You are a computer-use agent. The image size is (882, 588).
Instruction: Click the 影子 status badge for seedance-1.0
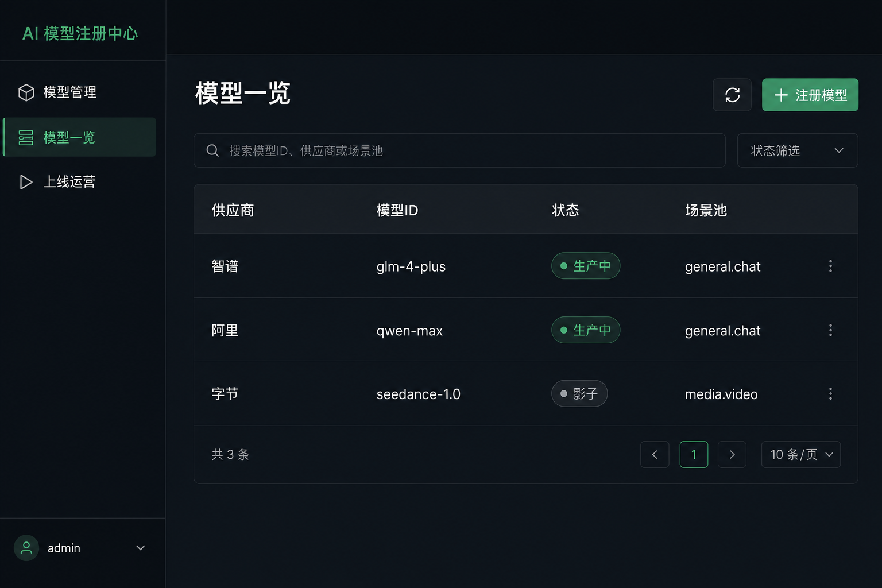point(579,393)
